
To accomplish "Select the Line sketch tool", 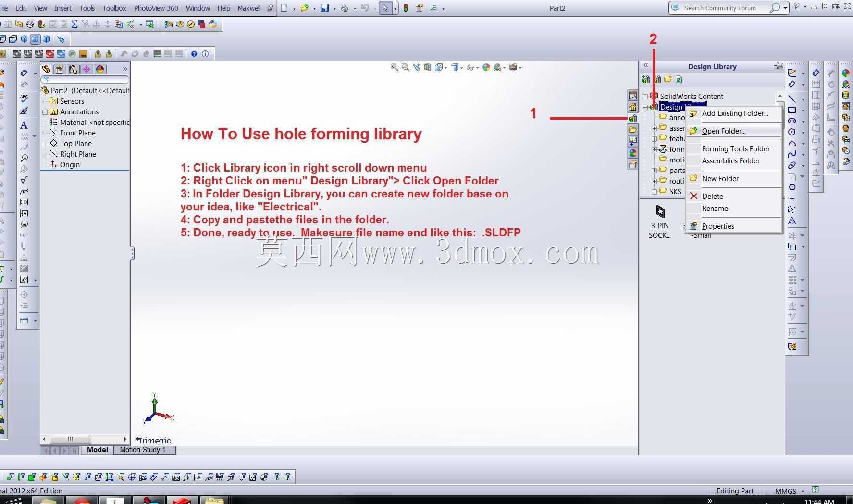I will tap(792, 99).
